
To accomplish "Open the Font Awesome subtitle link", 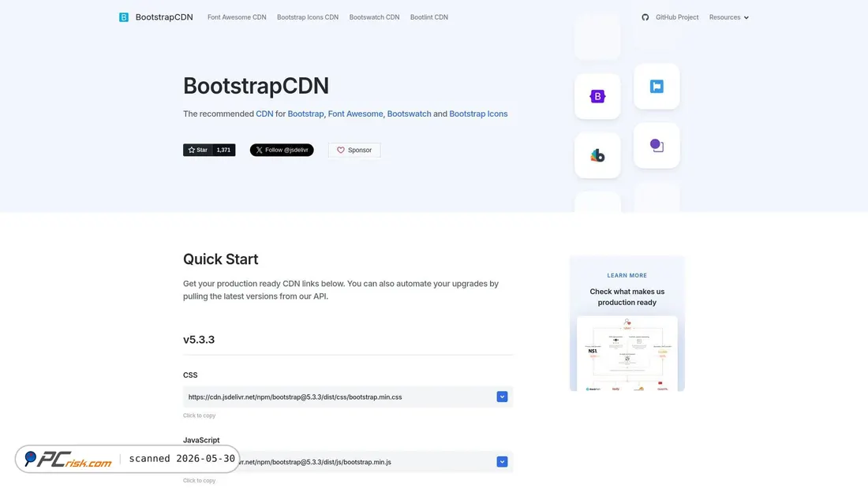I will click(355, 114).
